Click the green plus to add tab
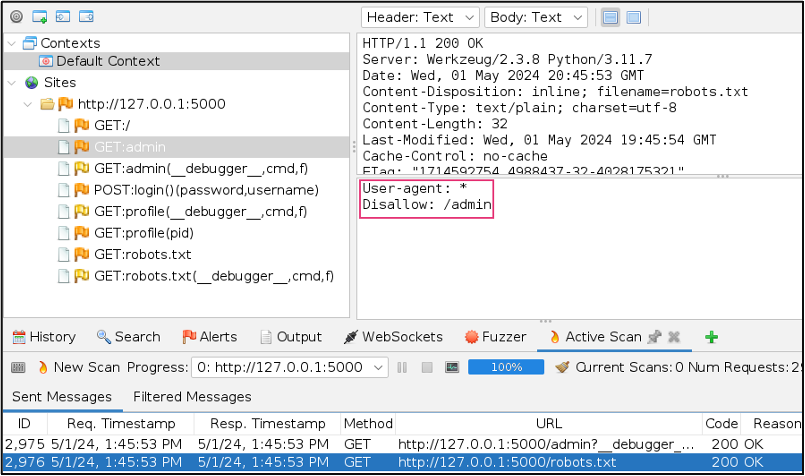This screenshot has height=476, width=805. (712, 337)
